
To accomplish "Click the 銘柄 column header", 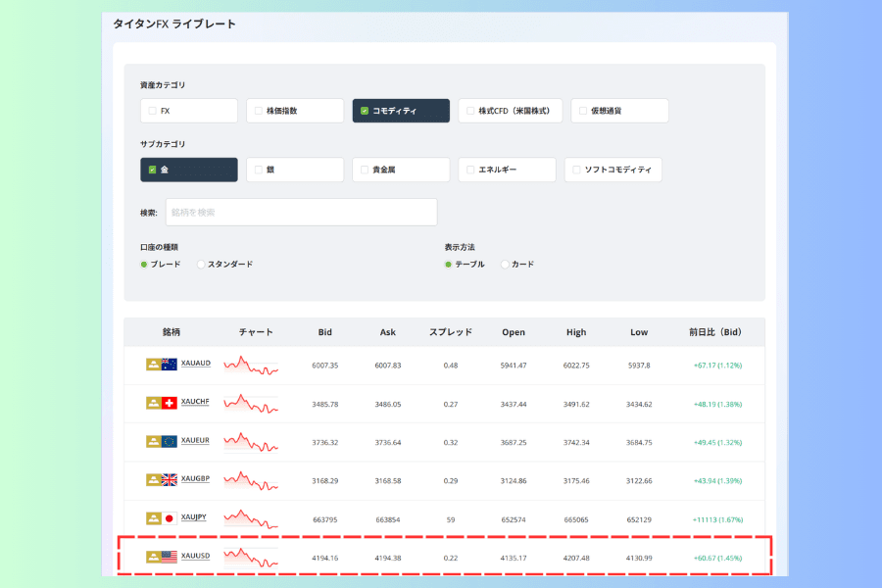I will [x=171, y=332].
